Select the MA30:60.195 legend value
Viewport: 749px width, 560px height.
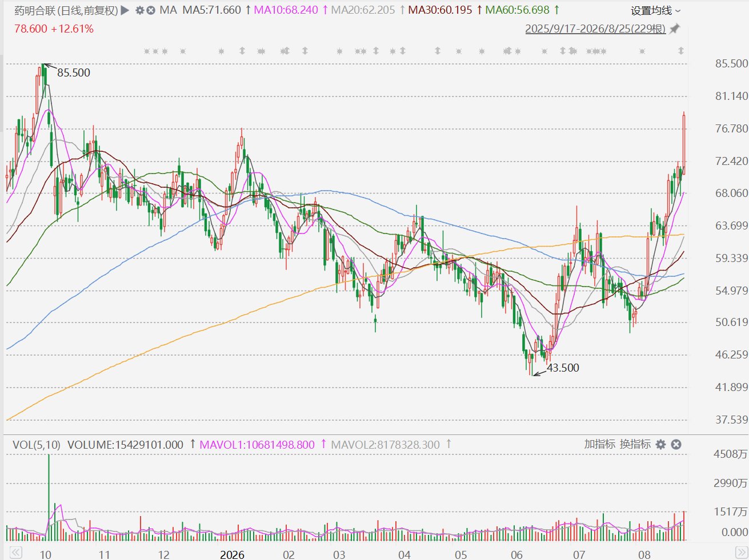tap(440, 10)
